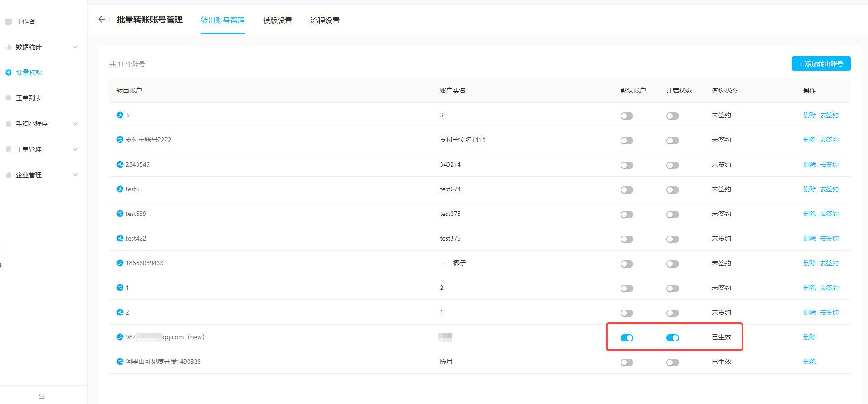Click the 手淘小程序 sidebar icon
868x404 pixels.
point(9,124)
